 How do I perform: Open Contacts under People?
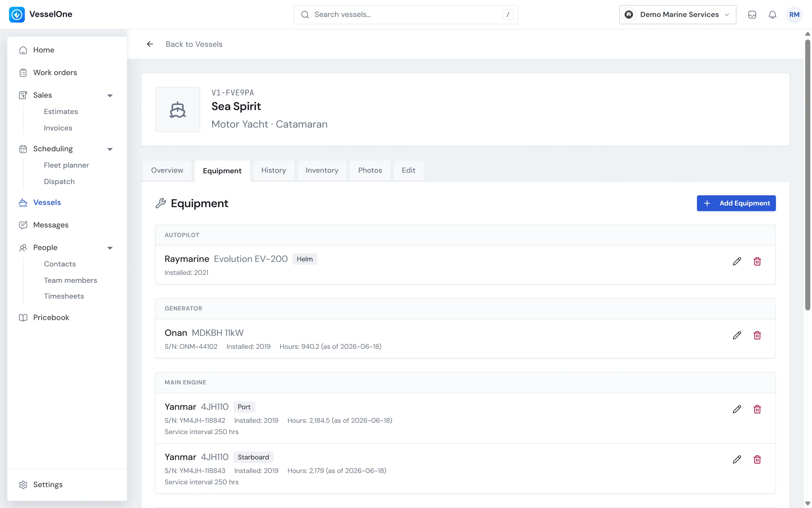(60, 264)
